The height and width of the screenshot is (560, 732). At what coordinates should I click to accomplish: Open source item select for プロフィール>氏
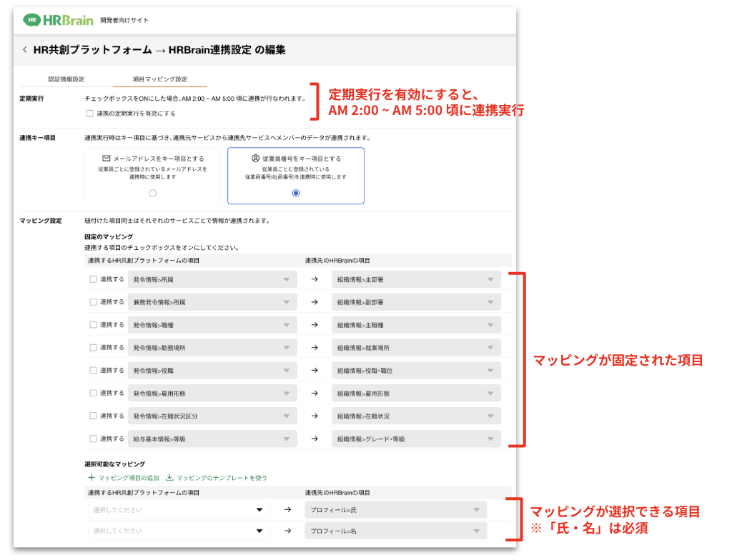pyautogui.click(x=179, y=510)
